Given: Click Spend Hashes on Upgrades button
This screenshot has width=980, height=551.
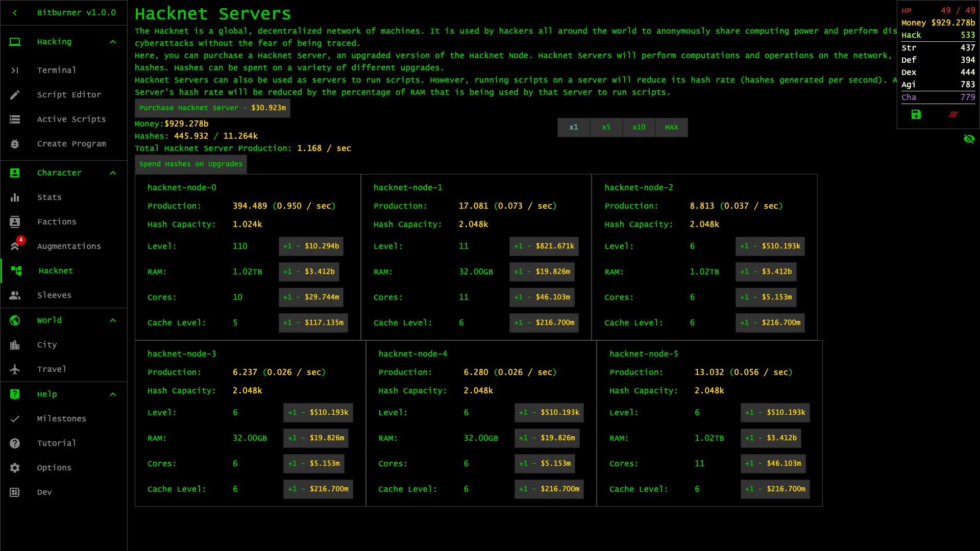Looking at the screenshot, I should click(190, 164).
